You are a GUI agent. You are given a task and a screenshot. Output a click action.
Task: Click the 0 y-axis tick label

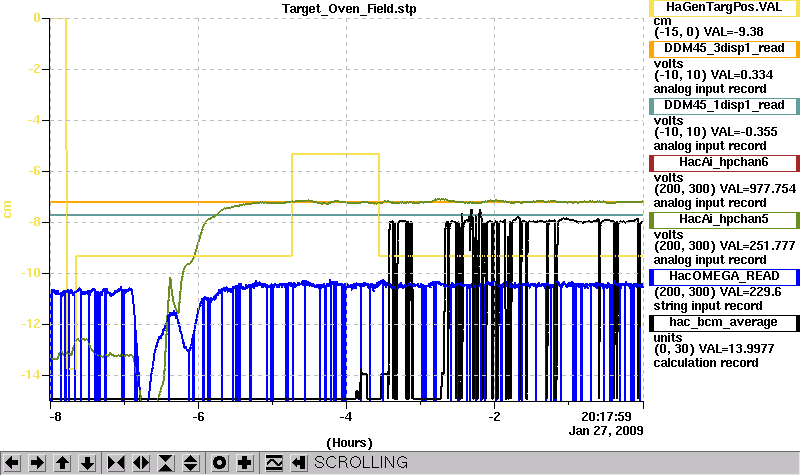coord(37,18)
